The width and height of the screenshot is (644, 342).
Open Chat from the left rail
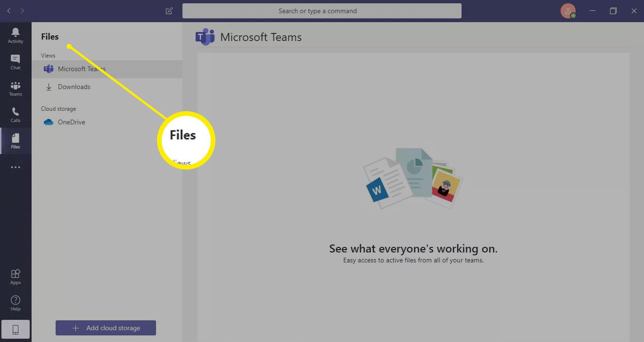click(x=16, y=62)
